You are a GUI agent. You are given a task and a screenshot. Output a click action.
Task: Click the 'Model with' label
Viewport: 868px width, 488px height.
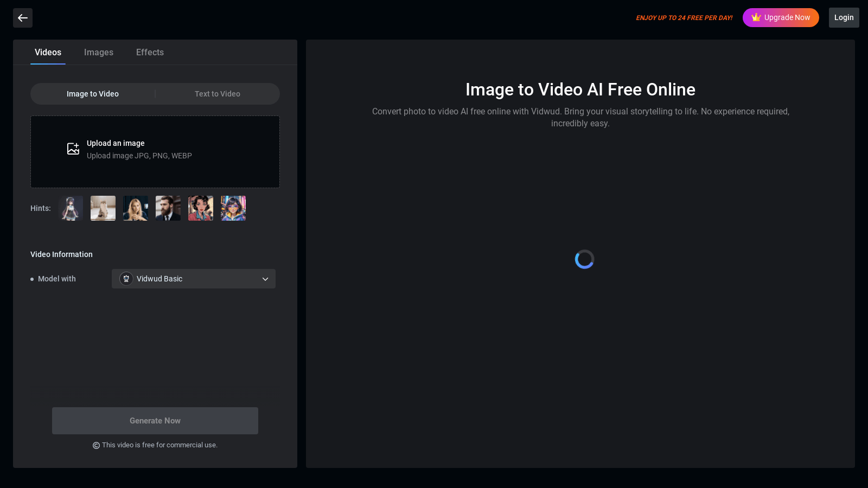(x=57, y=279)
